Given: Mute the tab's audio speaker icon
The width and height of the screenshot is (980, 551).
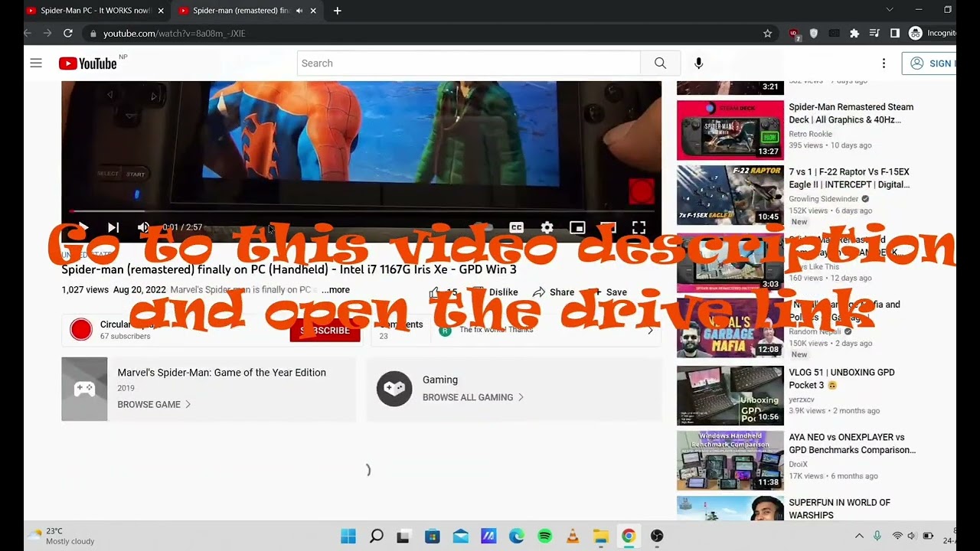Looking at the screenshot, I should (299, 11).
